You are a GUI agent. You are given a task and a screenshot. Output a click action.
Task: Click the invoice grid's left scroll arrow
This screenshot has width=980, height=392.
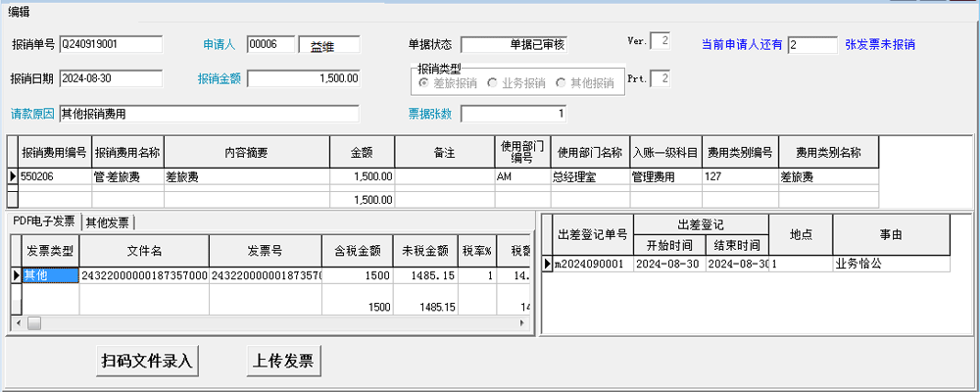pyautogui.click(x=17, y=322)
